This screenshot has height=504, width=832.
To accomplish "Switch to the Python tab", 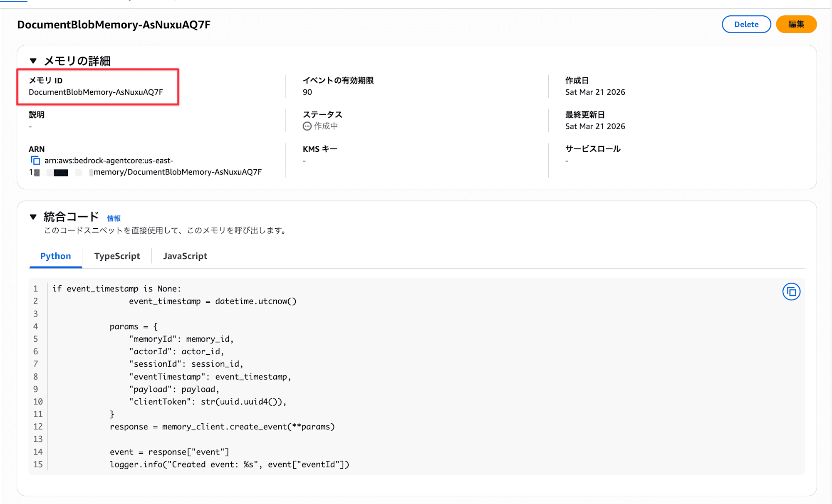I will click(55, 256).
